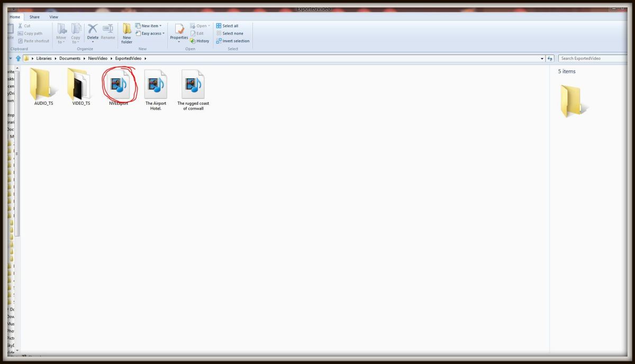Switch to the View tab
Viewport: 635px width, 364px height.
(x=53, y=16)
